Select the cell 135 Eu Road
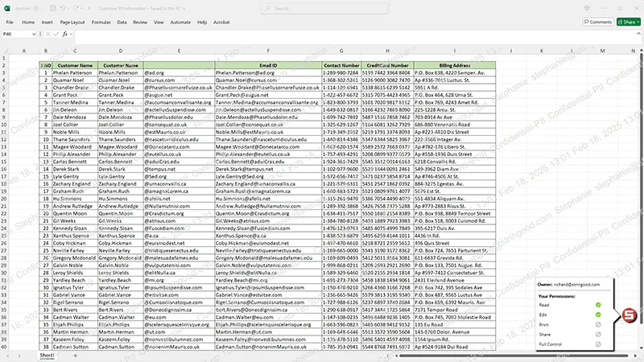Screen dimensions: 644x362 tap(455, 325)
